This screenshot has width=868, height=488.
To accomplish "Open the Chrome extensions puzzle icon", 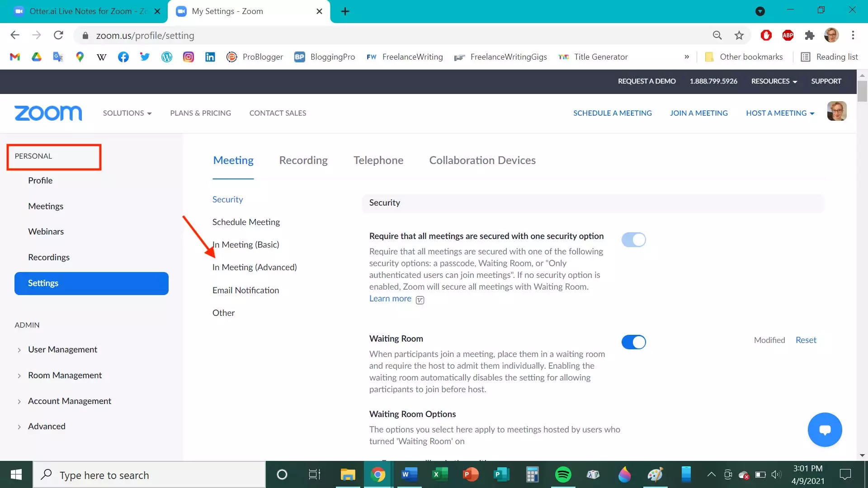I will pyautogui.click(x=809, y=35).
